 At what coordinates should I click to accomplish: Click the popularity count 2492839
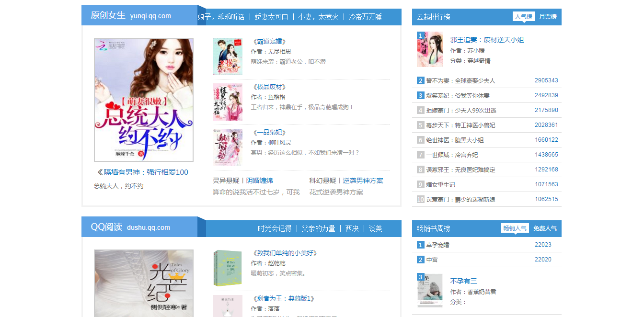tap(546, 95)
